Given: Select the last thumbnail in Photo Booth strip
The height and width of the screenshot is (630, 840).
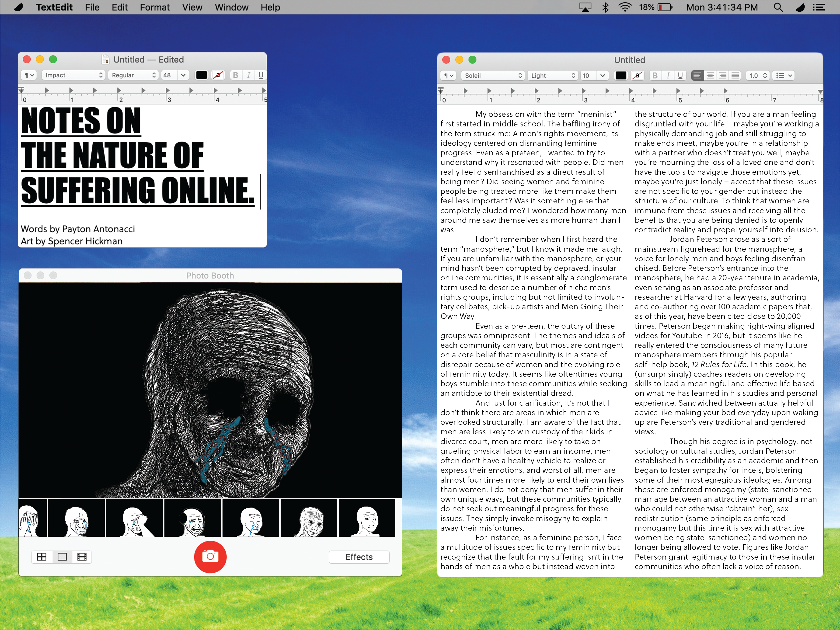Looking at the screenshot, I should (366, 518).
